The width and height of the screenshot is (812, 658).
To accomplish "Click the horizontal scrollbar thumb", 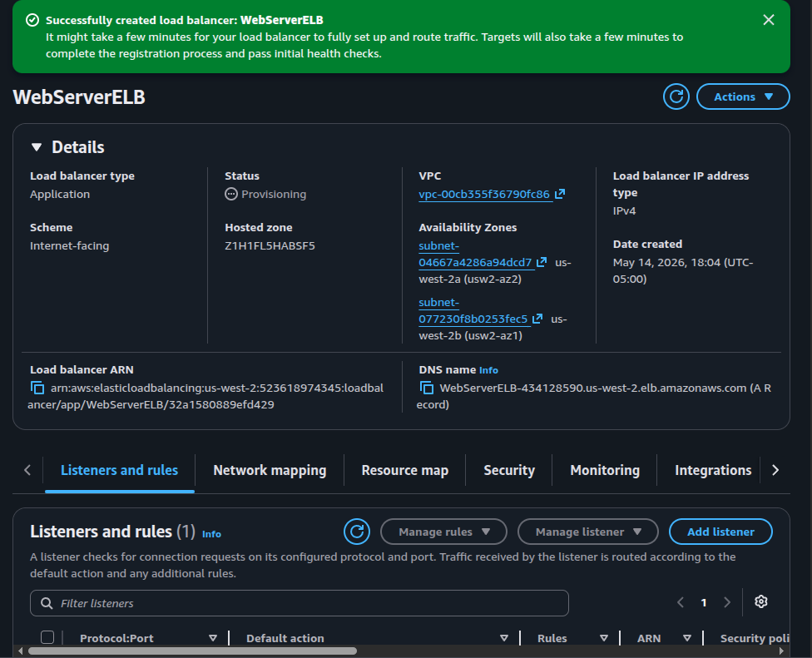I will pyautogui.click(x=192, y=651).
